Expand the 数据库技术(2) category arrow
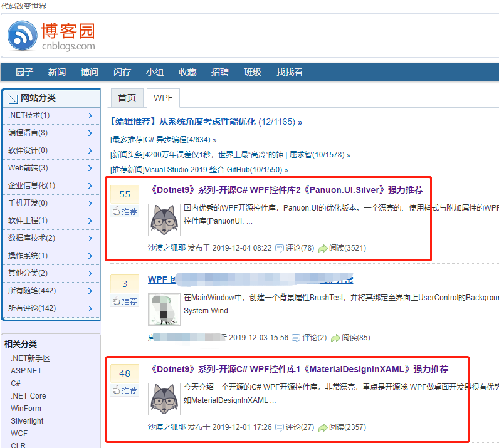 point(90,238)
